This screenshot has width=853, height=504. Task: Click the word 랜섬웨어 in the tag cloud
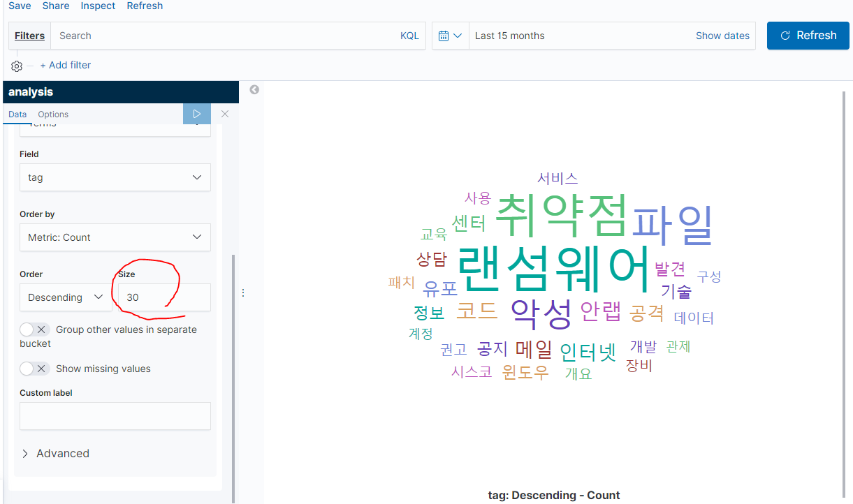pos(553,270)
